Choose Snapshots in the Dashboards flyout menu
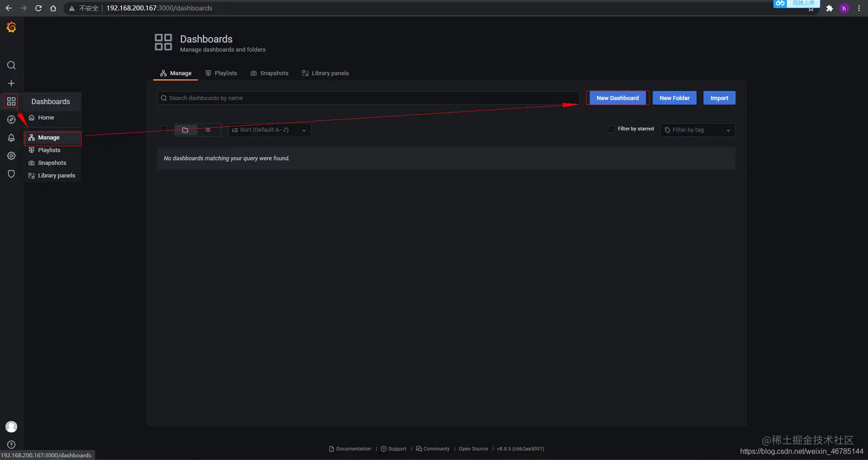 pyautogui.click(x=52, y=163)
